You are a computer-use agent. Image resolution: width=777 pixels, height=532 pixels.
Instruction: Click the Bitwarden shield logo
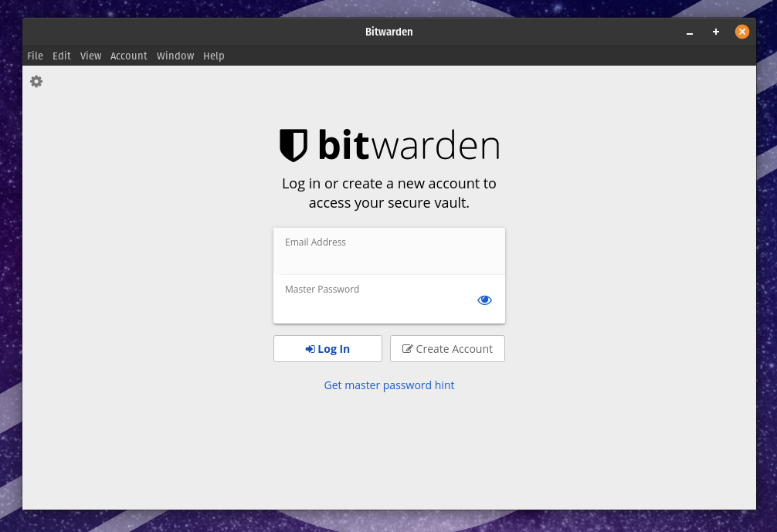click(294, 145)
